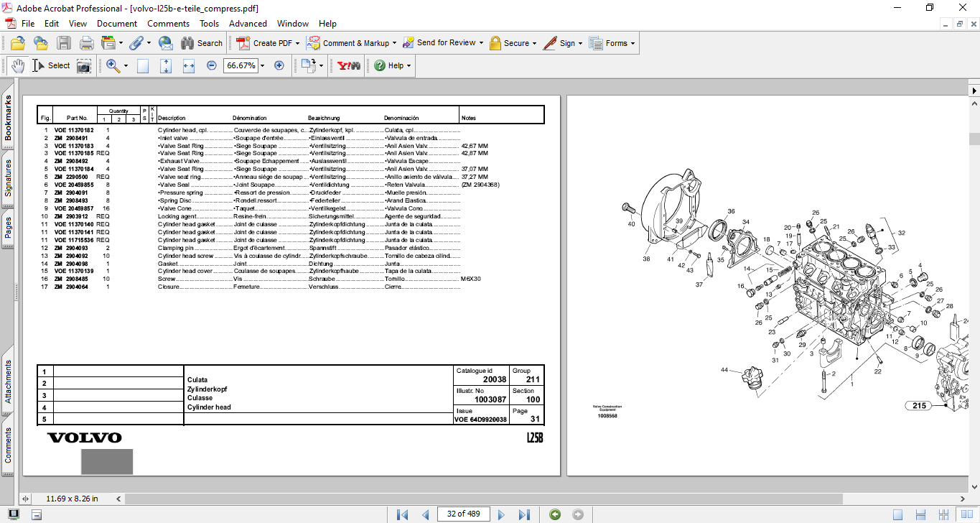The width and height of the screenshot is (980, 523).
Task: Click the green Previous View arrow
Action: 555,514
